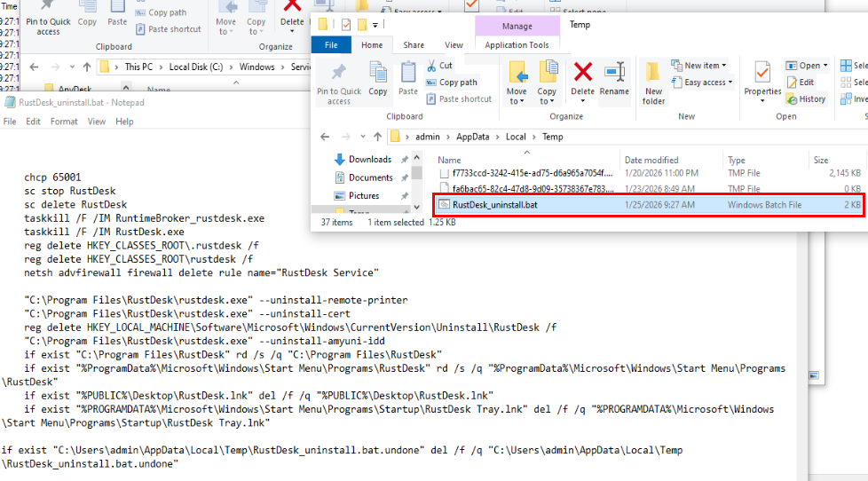Click Delete in the background Explorer ribbon

pos(292,17)
